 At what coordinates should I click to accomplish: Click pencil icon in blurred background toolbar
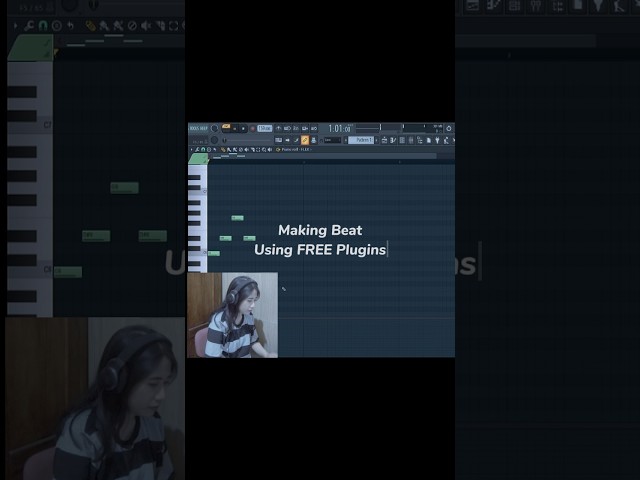pos(90,26)
